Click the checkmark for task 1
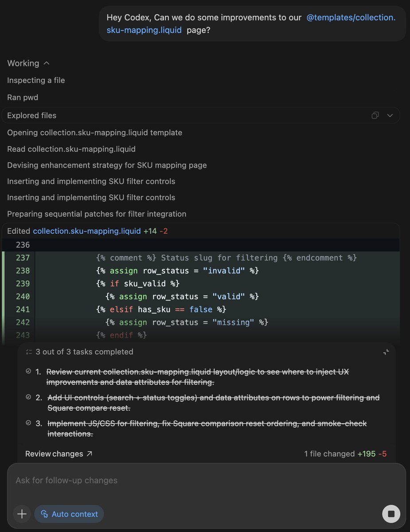This screenshot has height=532, width=410. pos(28,371)
